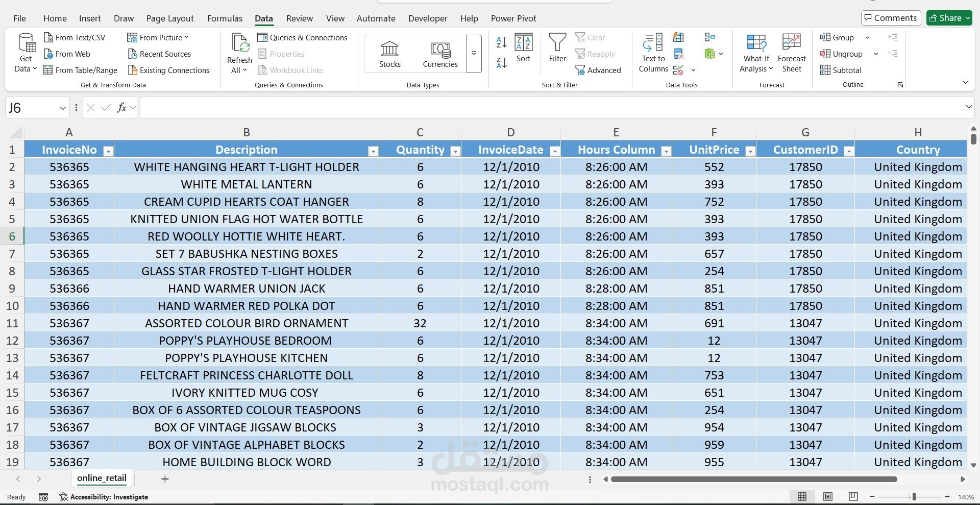Click the Share button

pos(948,17)
